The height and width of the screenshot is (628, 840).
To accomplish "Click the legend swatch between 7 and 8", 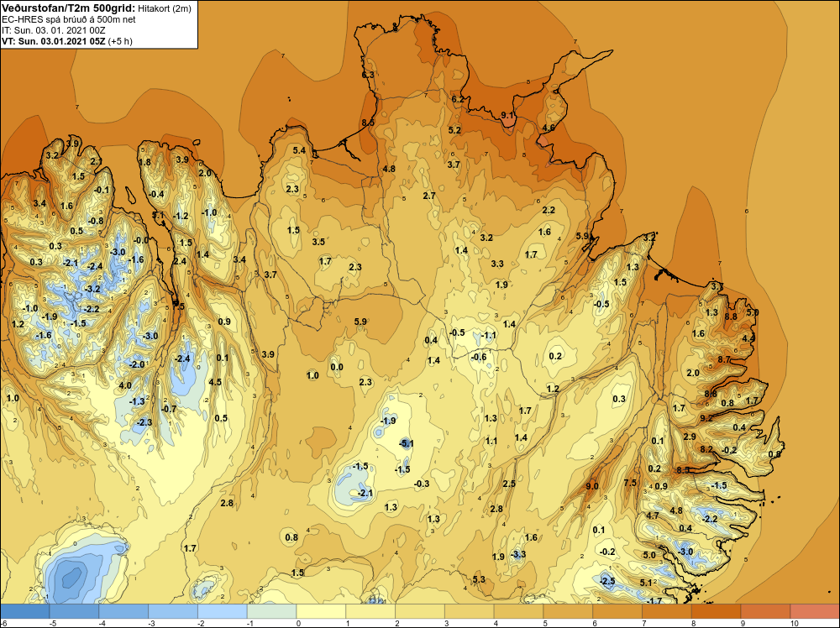I will pos(667,611).
